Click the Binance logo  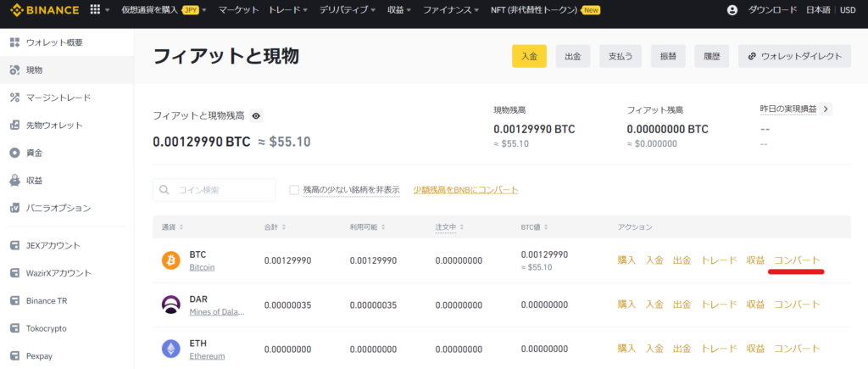click(x=43, y=10)
